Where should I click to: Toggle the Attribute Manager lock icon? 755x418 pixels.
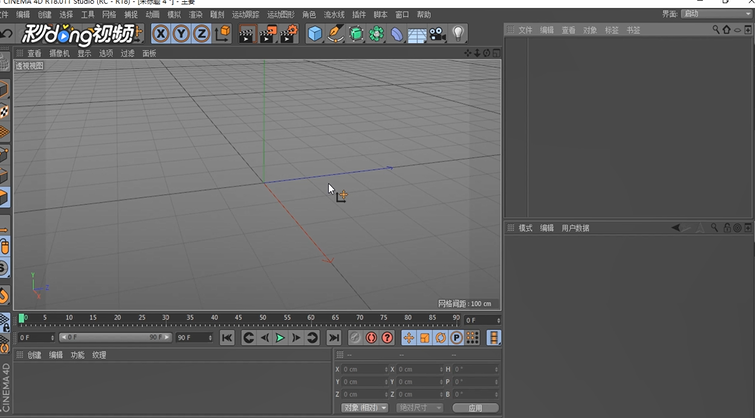pyautogui.click(x=727, y=227)
